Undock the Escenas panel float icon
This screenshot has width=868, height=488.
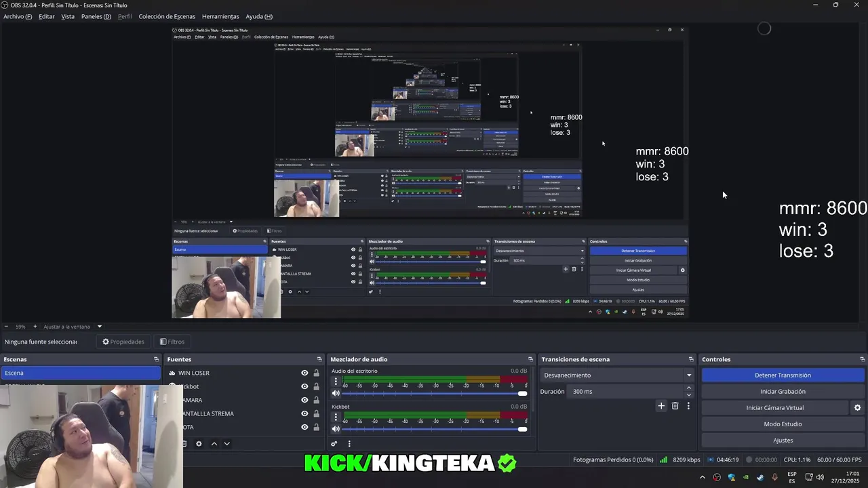tap(156, 359)
